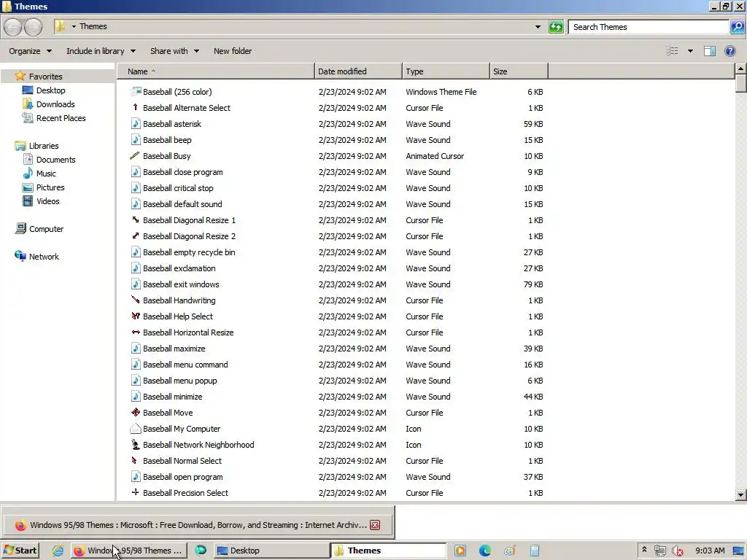Select the Baseball Alternate Select cursor icon
The height and width of the screenshot is (560, 747).
pyautogui.click(x=135, y=108)
